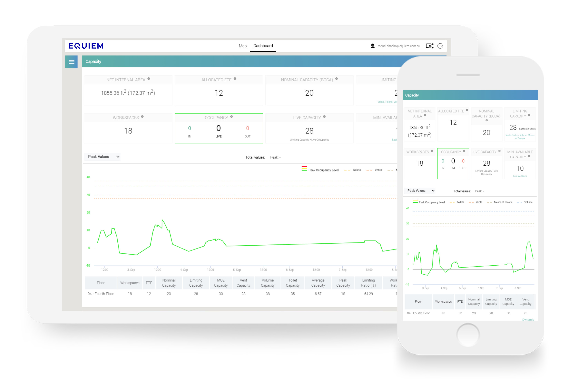Open Peak Values dropdown on tablet
The image size is (588, 392).
[103, 157]
